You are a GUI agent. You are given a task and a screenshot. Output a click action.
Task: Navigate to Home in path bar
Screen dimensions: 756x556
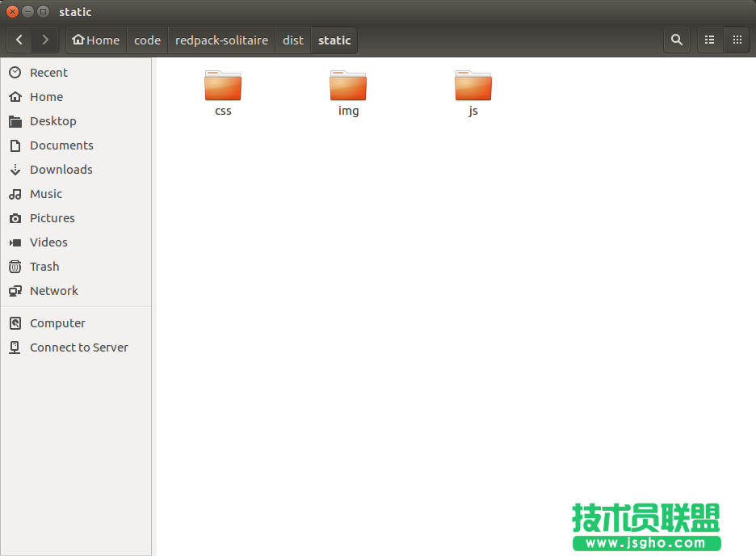(x=96, y=40)
